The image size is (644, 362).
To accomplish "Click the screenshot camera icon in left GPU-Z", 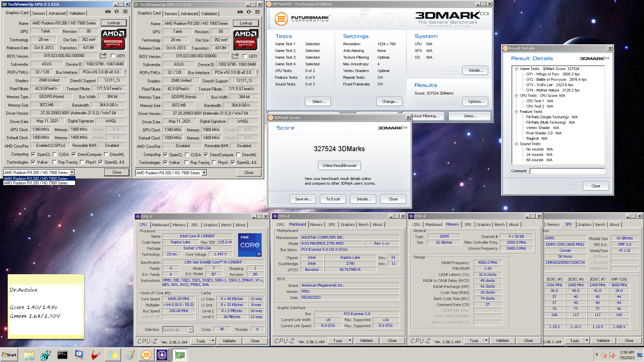I will 108,12.
